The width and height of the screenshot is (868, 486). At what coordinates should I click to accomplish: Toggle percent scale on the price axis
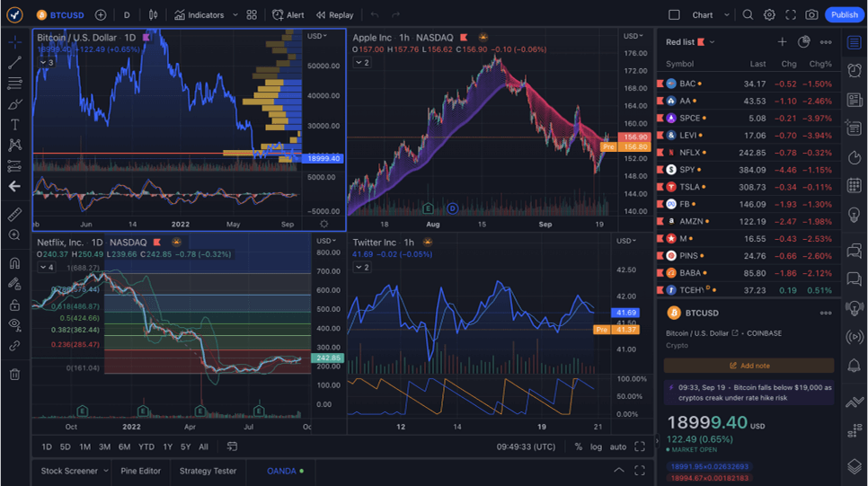579,446
